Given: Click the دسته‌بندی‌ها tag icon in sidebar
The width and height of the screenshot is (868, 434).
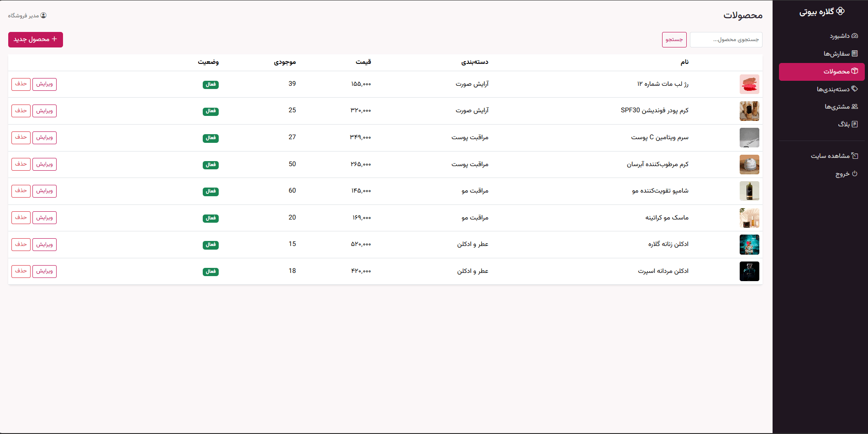Looking at the screenshot, I should 855,89.
